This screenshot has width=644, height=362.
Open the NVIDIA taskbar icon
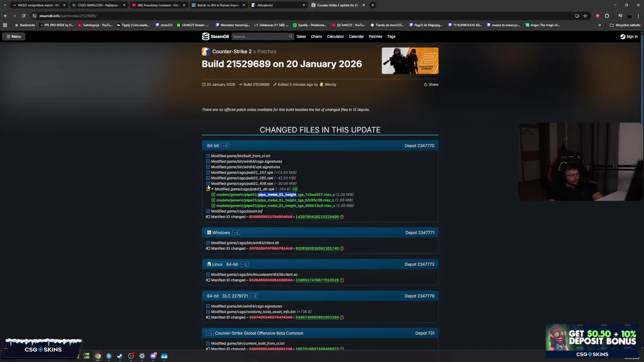(x=87, y=356)
